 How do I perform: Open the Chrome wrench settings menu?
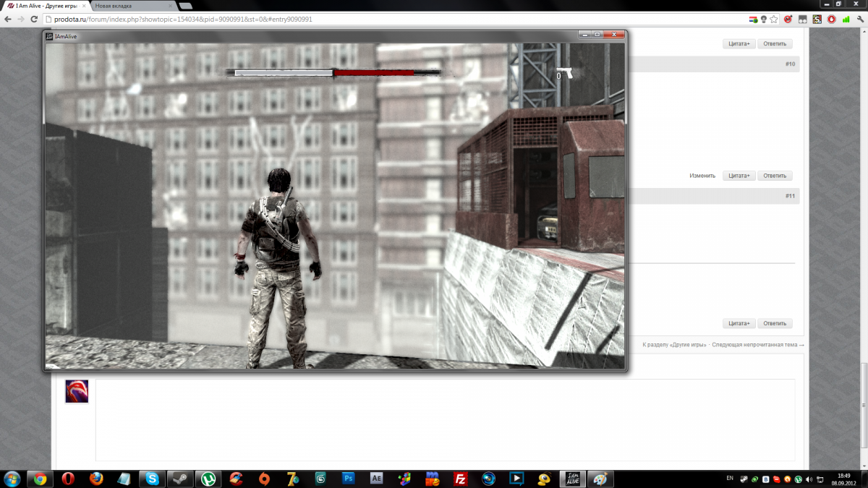pos(860,20)
